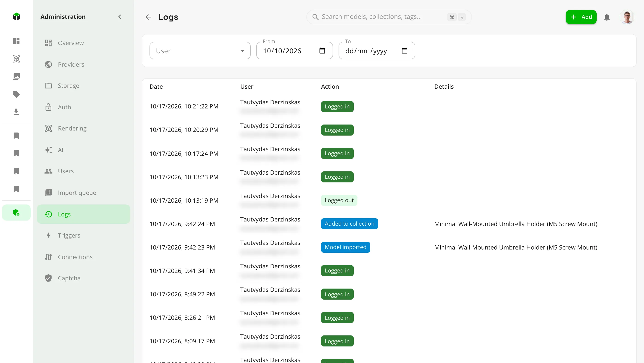Open the To date calendar picker
Image resolution: width=644 pixels, height=363 pixels.
tap(405, 51)
